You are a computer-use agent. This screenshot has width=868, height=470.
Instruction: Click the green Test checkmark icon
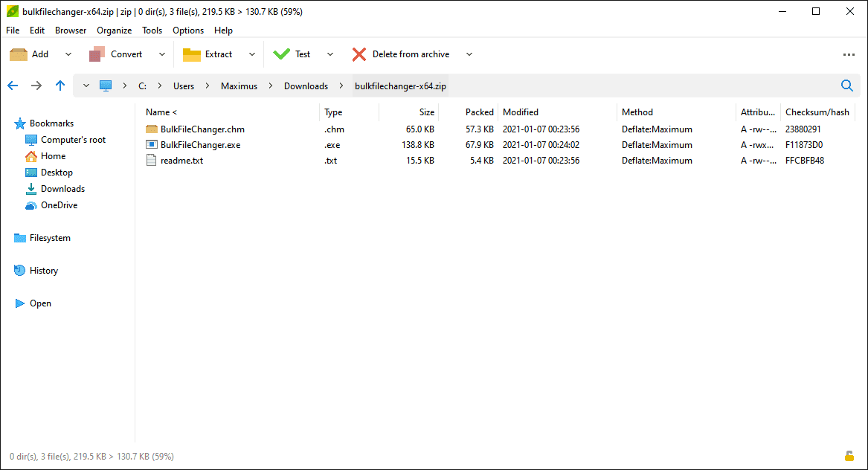281,54
